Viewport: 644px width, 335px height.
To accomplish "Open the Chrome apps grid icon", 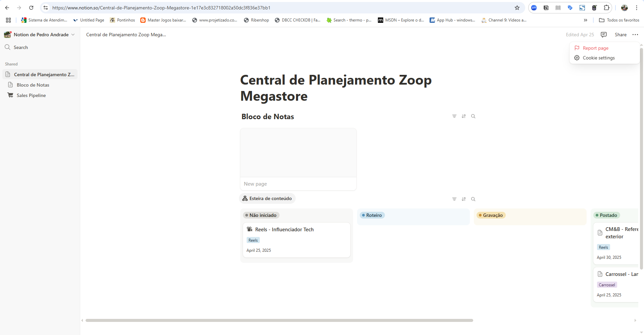I will (8, 20).
